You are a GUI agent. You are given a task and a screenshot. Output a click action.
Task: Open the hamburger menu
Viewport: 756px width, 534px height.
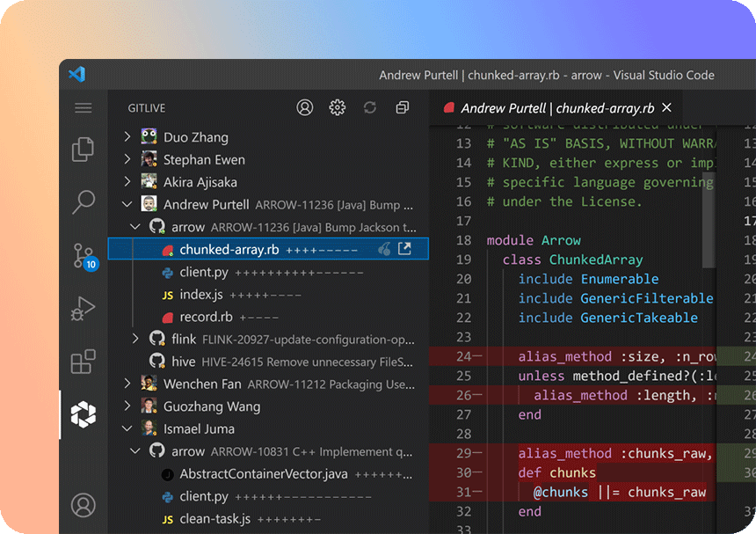(84, 107)
